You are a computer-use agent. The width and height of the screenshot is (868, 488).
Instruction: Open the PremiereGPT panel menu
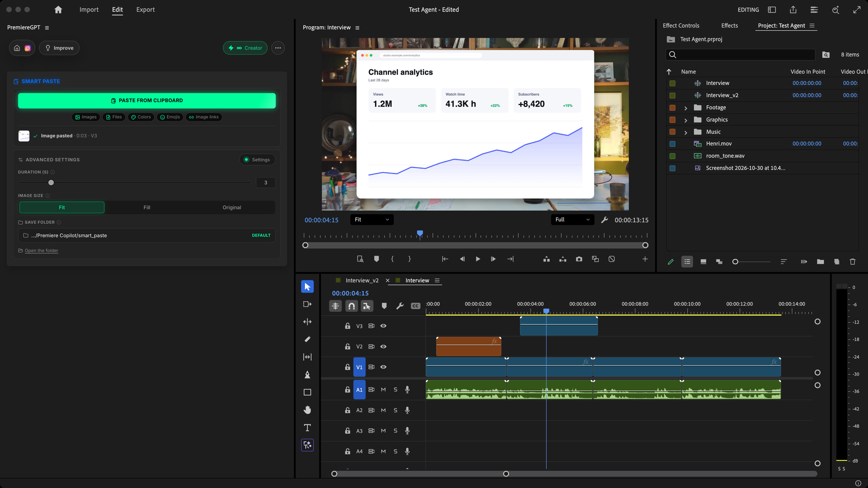pyautogui.click(x=47, y=28)
